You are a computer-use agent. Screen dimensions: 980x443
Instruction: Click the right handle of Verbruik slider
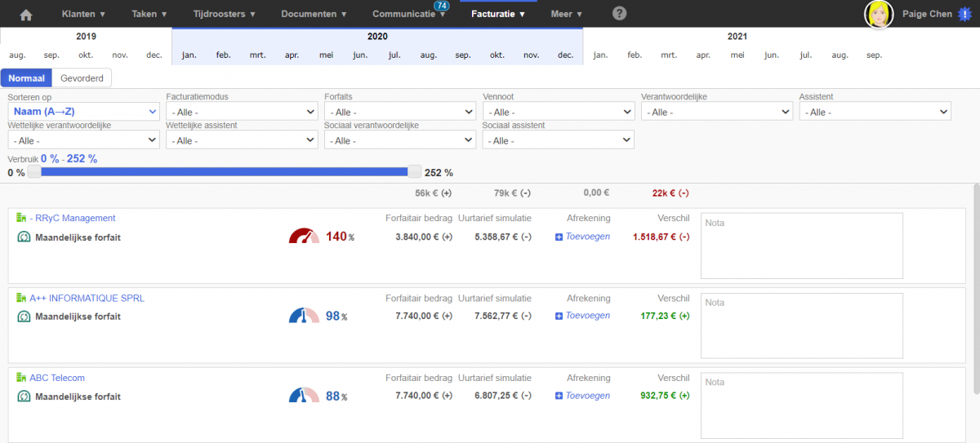(x=415, y=171)
